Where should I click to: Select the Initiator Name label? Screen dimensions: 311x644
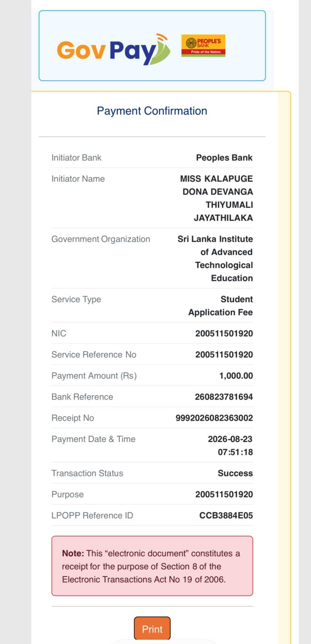point(78,179)
